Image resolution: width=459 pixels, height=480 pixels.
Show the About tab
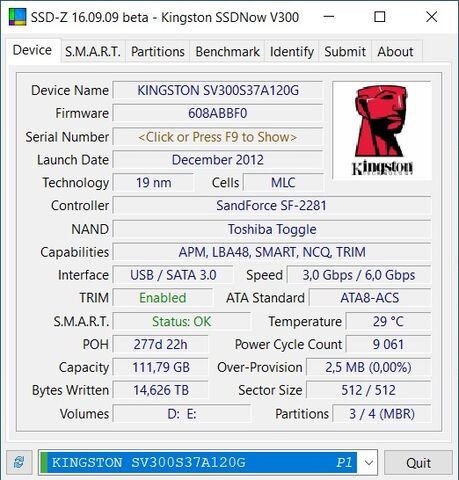click(395, 52)
